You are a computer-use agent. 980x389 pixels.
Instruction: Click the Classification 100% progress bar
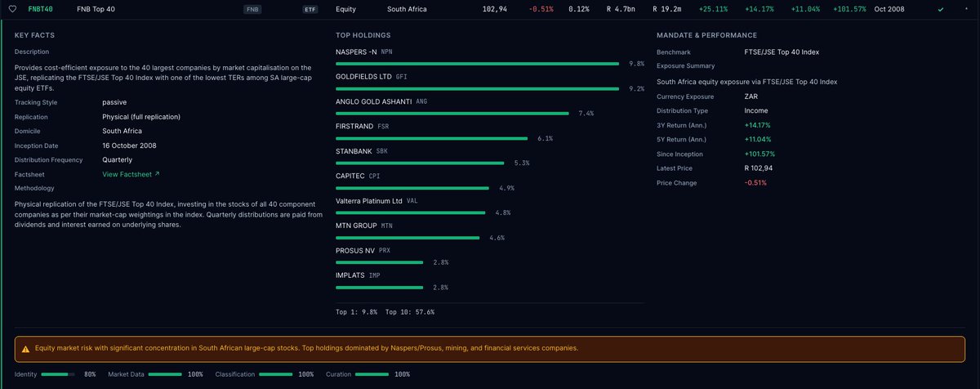(x=274, y=374)
